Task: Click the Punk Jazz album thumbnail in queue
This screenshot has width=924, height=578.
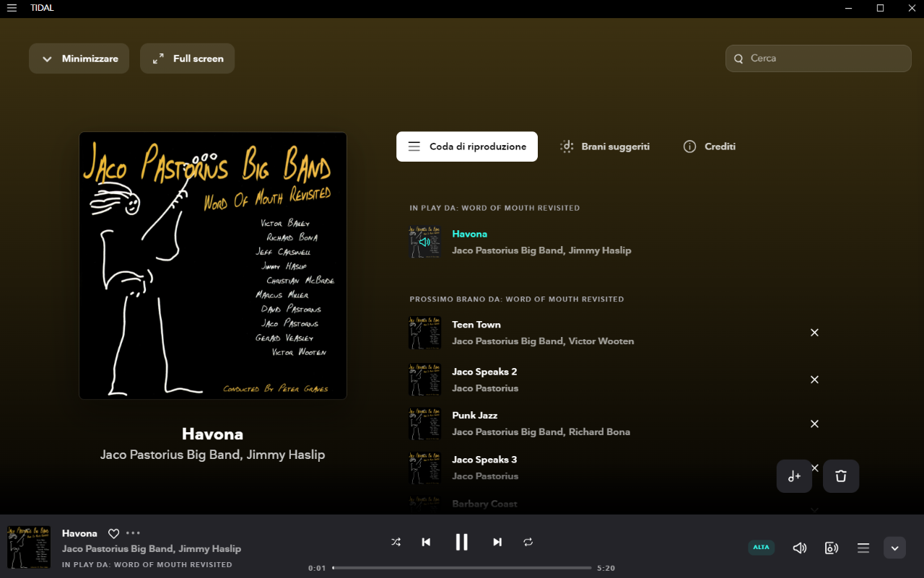Action: (x=425, y=424)
